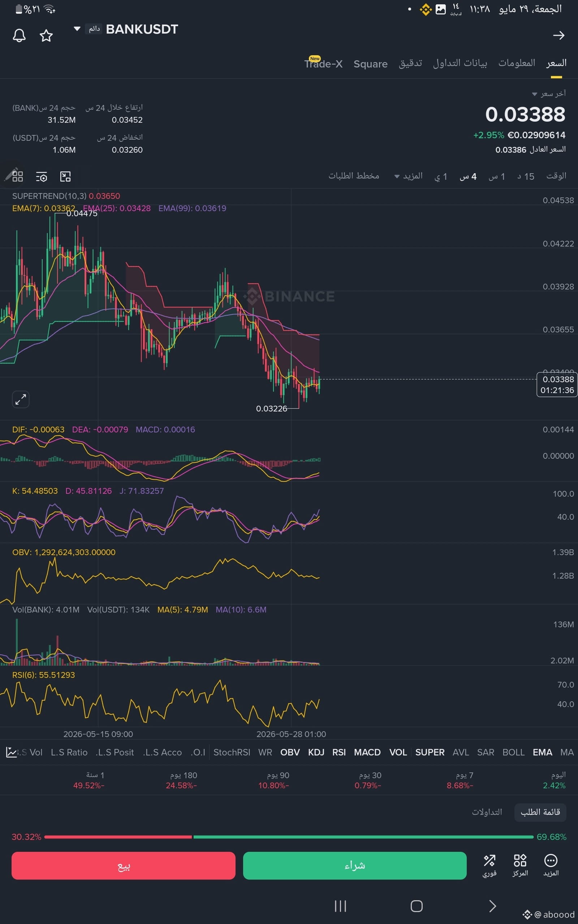Toggle the OBV indicator
This screenshot has width=578, height=924.
coord(290,752)
